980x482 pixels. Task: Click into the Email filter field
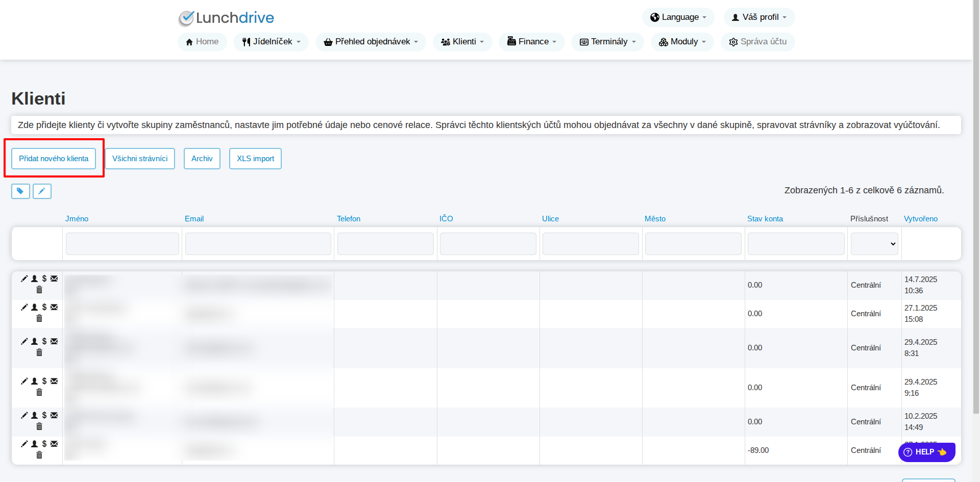pos(258,244)
